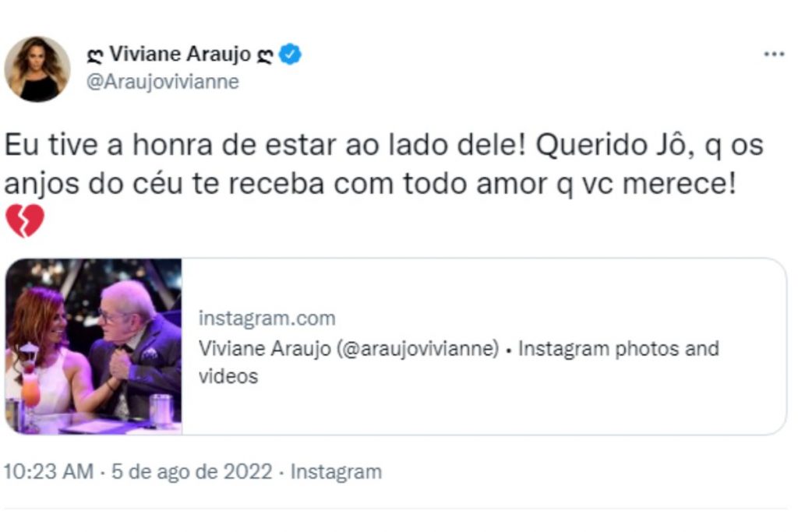
Task: Click the decorative symbol before the name
Action: point(97,55)
